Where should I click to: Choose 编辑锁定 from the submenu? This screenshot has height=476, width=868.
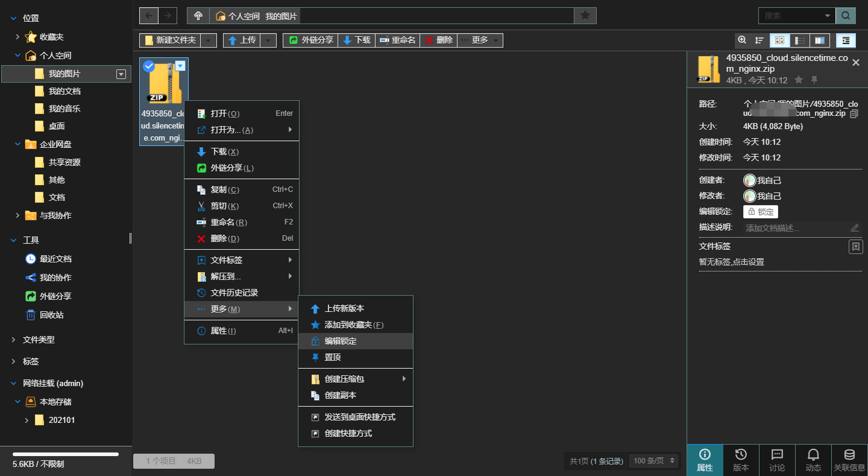click(340, 341)
